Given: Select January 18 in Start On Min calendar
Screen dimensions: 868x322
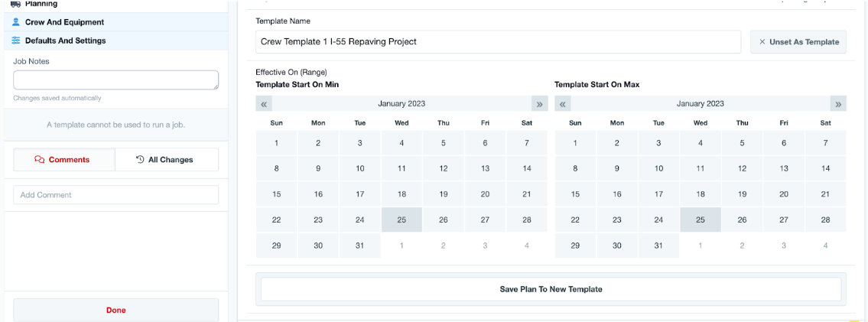Looking at the screenshot, I should coord(401,194).
